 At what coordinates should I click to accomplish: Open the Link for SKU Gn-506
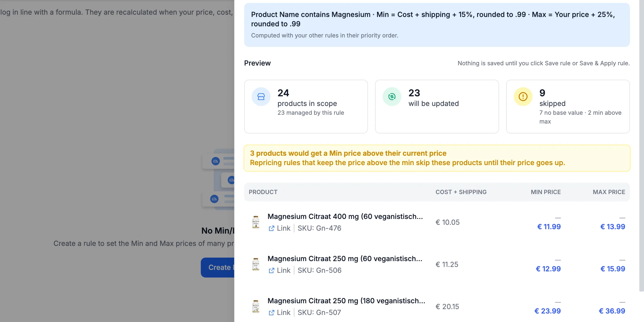[x=283, y=270]
